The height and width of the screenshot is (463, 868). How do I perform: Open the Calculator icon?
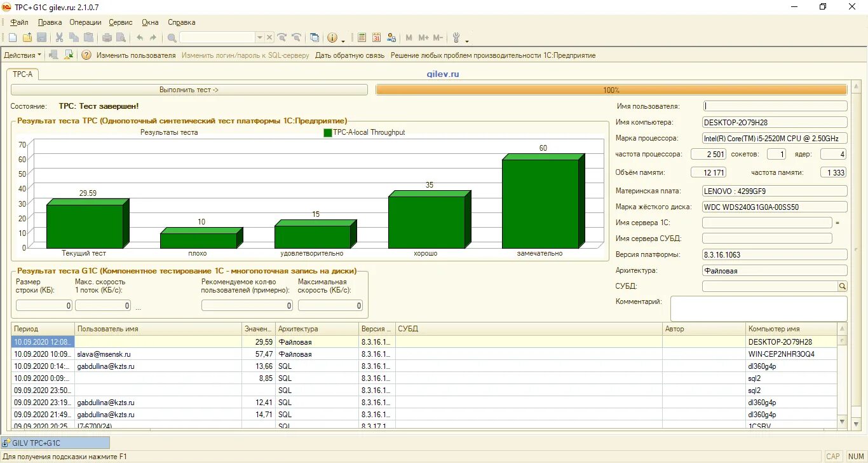(x=362, y=38)
